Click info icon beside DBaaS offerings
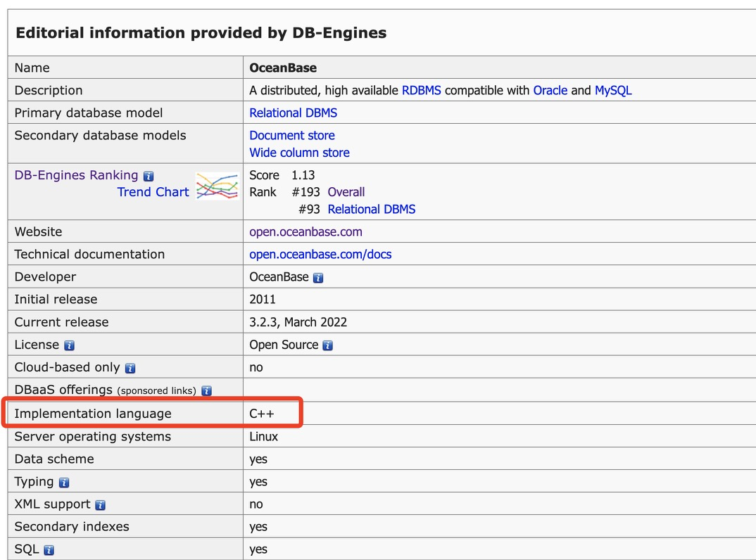The height and width of the screenshot is (560, 756). pos(206,391)
